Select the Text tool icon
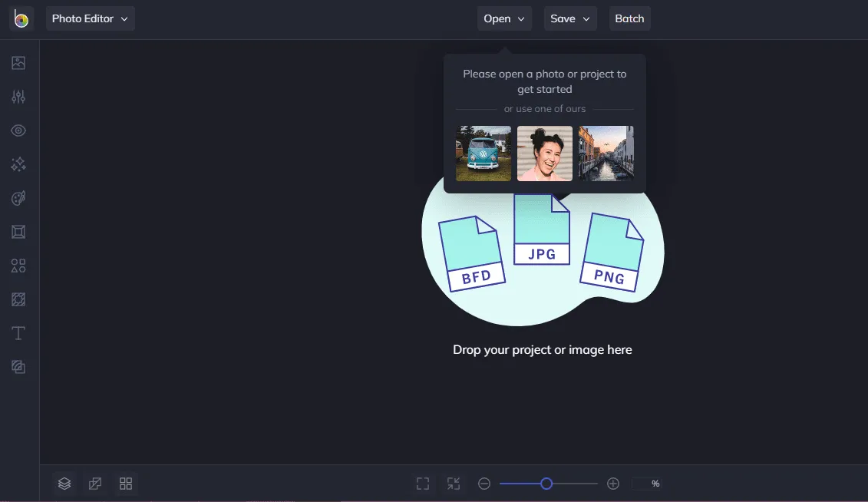868x502 pixels. pos(18,333)
